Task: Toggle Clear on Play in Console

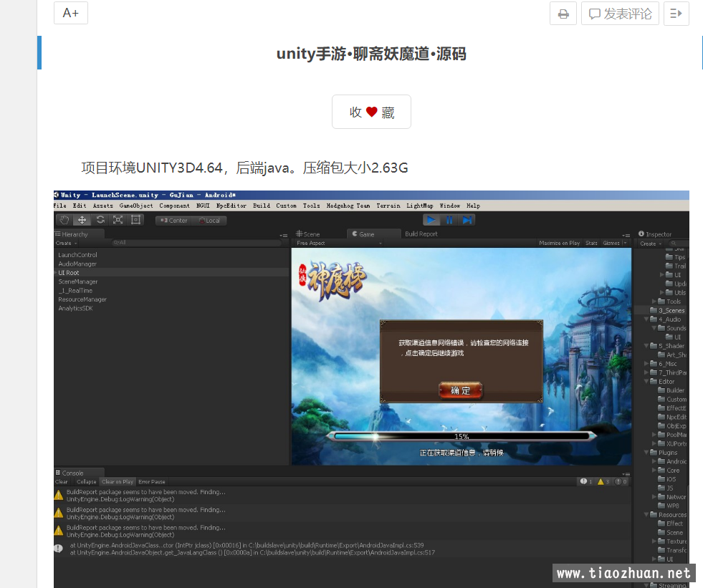Action: pos(118,482)
